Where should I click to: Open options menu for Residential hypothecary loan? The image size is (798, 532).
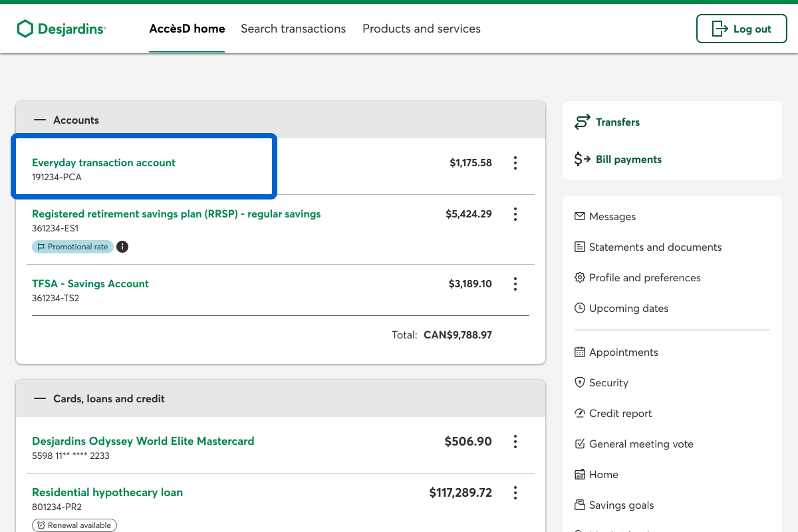tap(515, 493)
